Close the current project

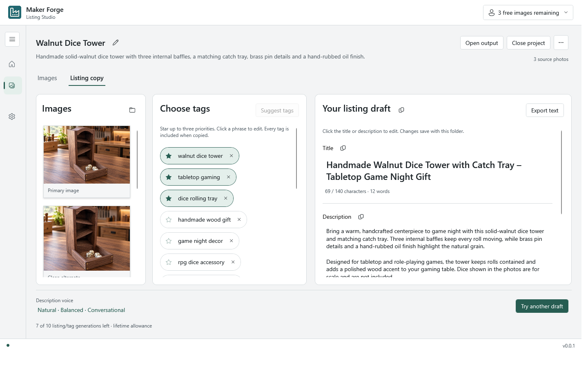(x=528, y=43)
